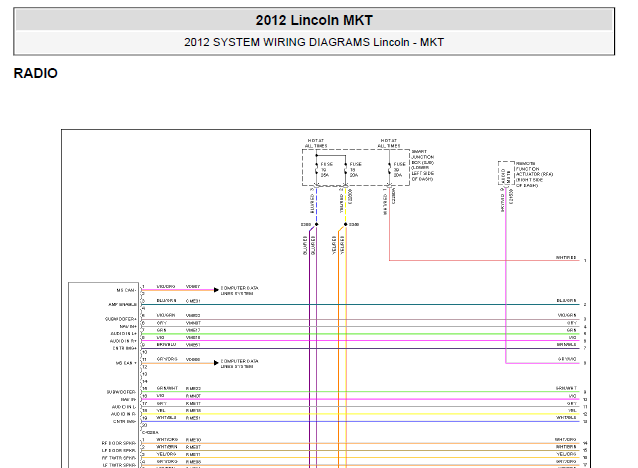Screen dimensions: 638x468
Task: Click the "2012 SYSTEM WIRING DIAGRAMS Lincoln - MKT" subtitle
Action: [314, 42]
